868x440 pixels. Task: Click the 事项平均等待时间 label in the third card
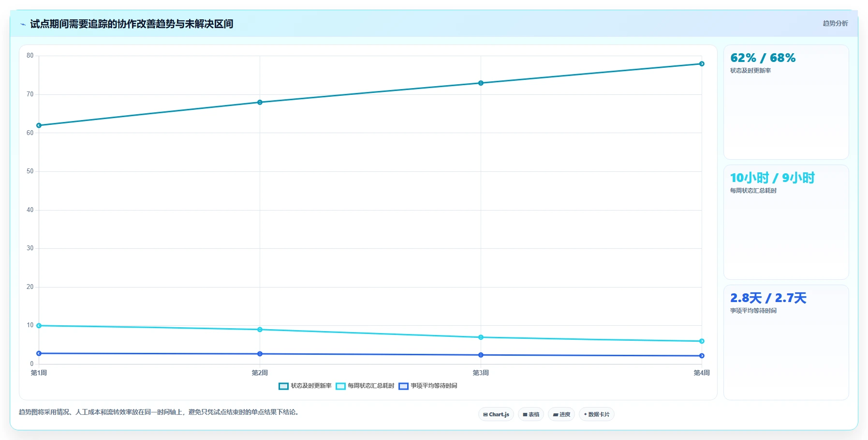(753, 311)
